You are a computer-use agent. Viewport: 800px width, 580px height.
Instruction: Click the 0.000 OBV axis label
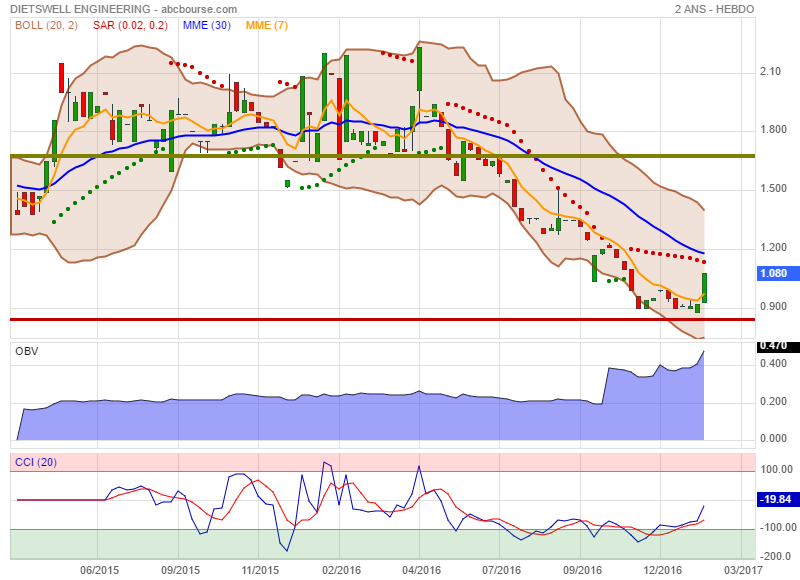coord(773,439)
